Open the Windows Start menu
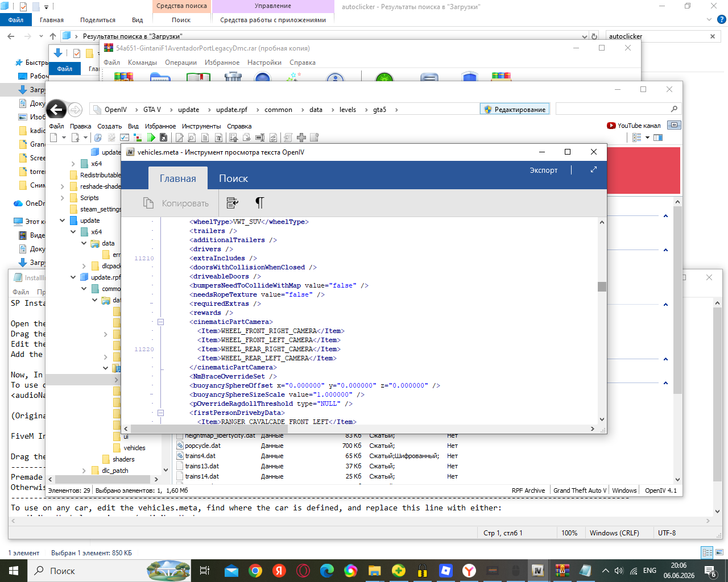728x582 pixels. tap(14, 571)
